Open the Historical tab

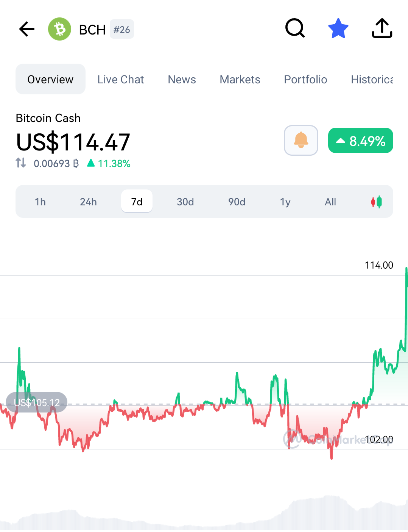372,79
